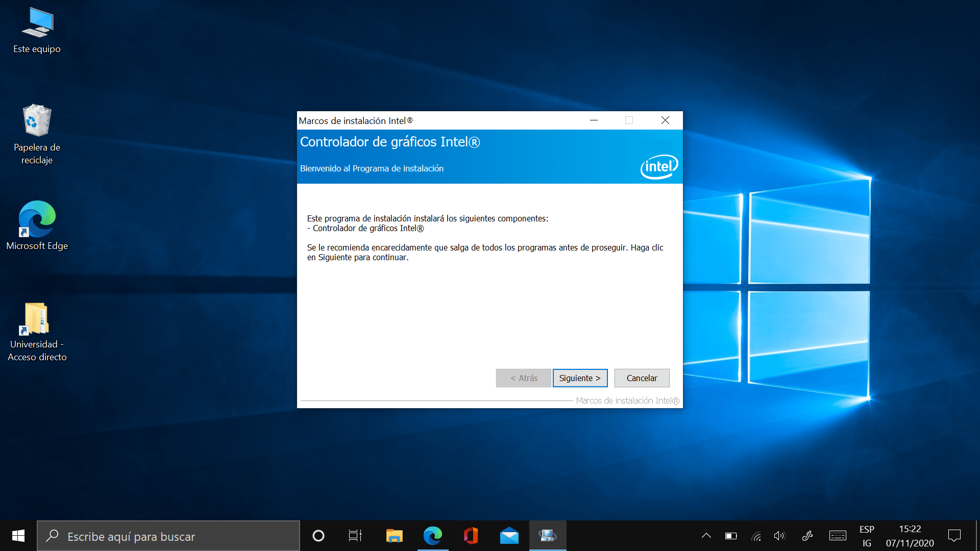
Task: Open Cortana from the taskbar
Action: pyautogui.click(x=318, y=536)
